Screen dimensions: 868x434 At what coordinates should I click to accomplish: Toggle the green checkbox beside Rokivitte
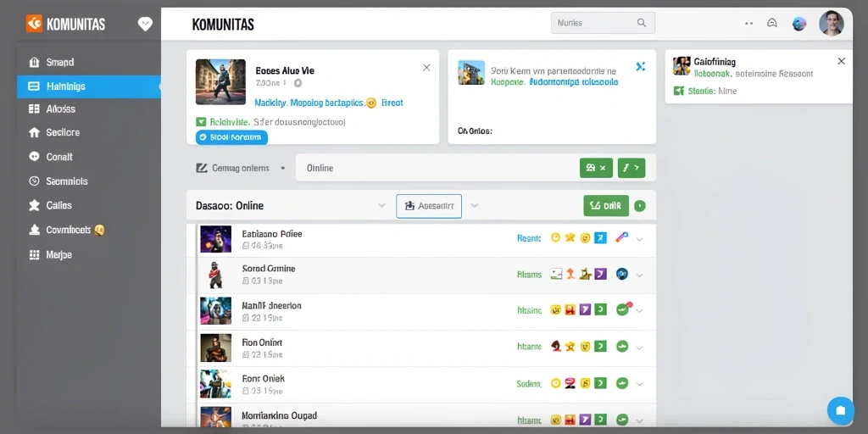pyautogui.click(x=201, y=122)
